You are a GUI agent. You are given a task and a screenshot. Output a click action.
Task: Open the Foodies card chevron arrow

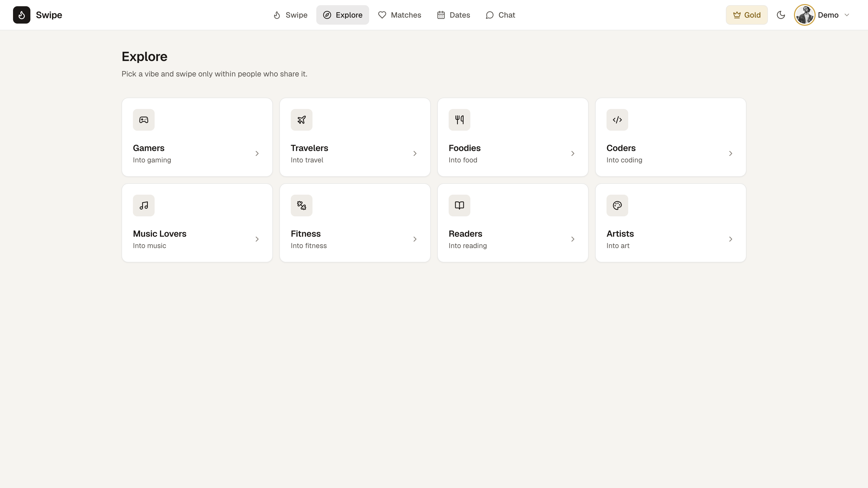pos(573,153)
